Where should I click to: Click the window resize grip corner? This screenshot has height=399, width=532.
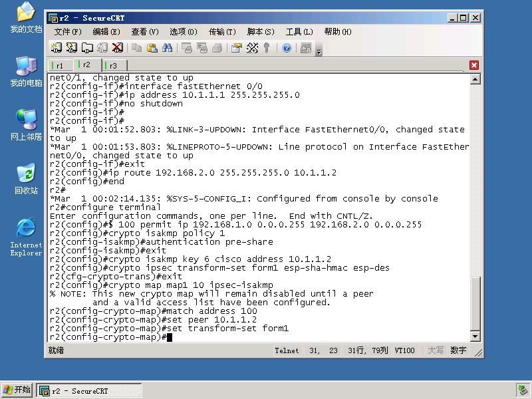coord(478,353)
